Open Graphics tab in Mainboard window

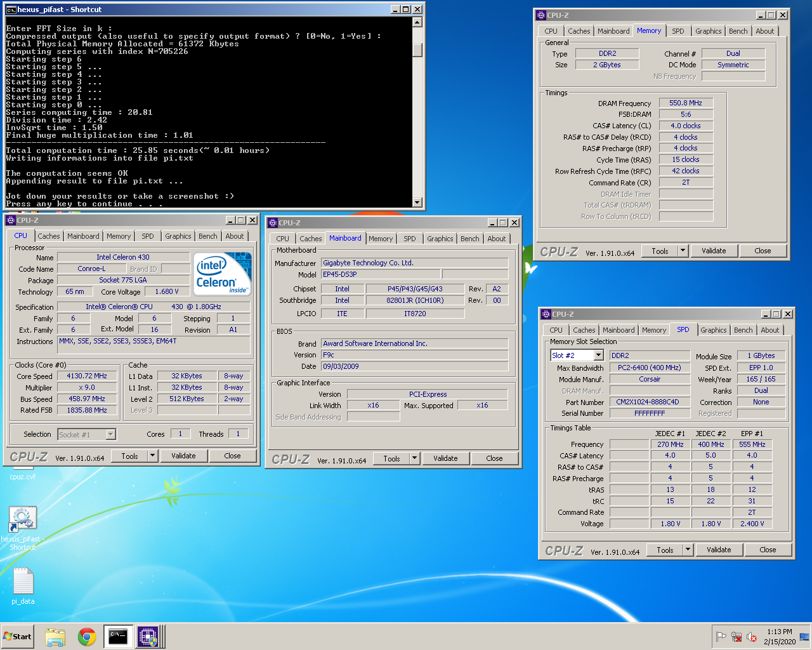(x=440, y=239)
